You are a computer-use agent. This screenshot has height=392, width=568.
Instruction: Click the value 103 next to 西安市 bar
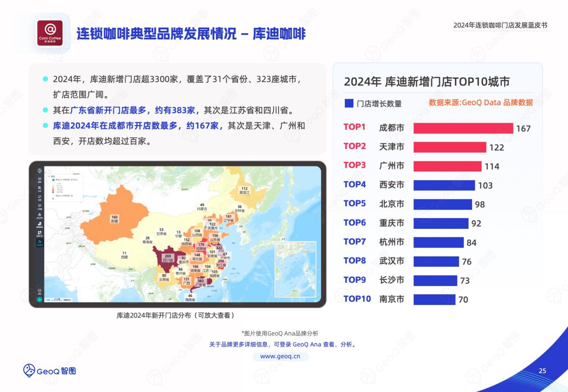point(485,185)
